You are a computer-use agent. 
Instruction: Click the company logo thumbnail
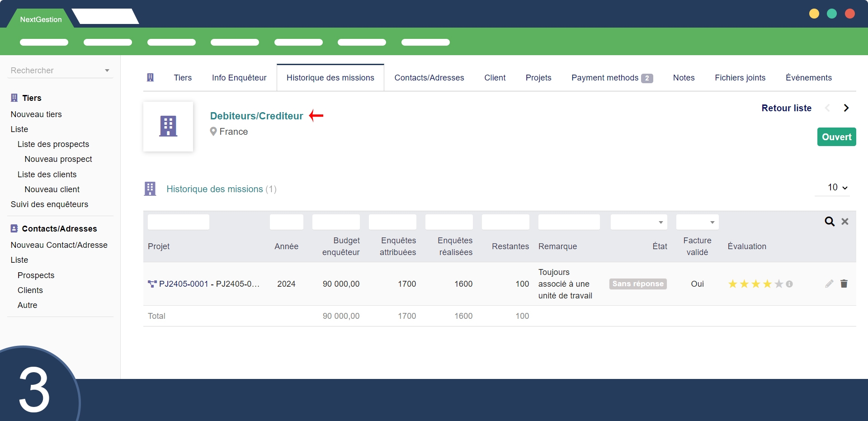pyautogui.click(x=168, y=127)
